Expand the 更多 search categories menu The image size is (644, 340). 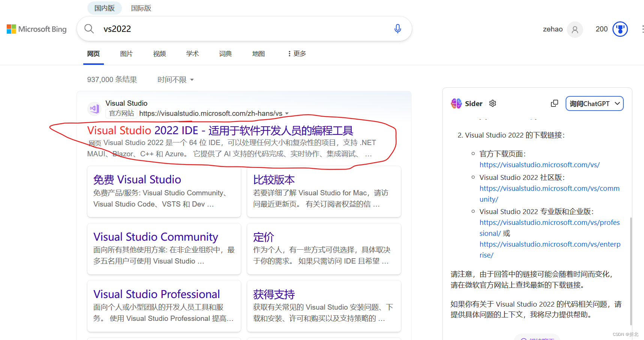297,54
